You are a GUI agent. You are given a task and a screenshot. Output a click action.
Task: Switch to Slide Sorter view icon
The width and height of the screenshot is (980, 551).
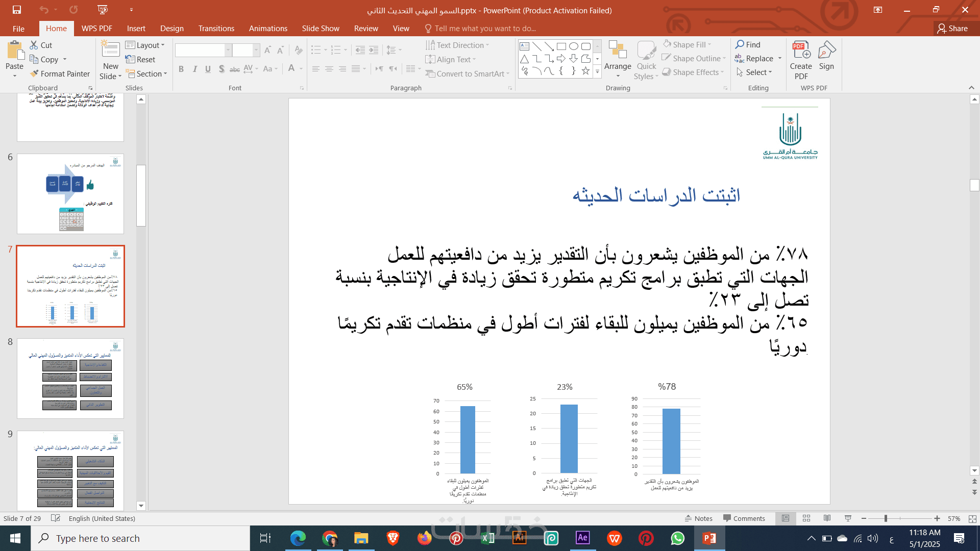point(806,518)
